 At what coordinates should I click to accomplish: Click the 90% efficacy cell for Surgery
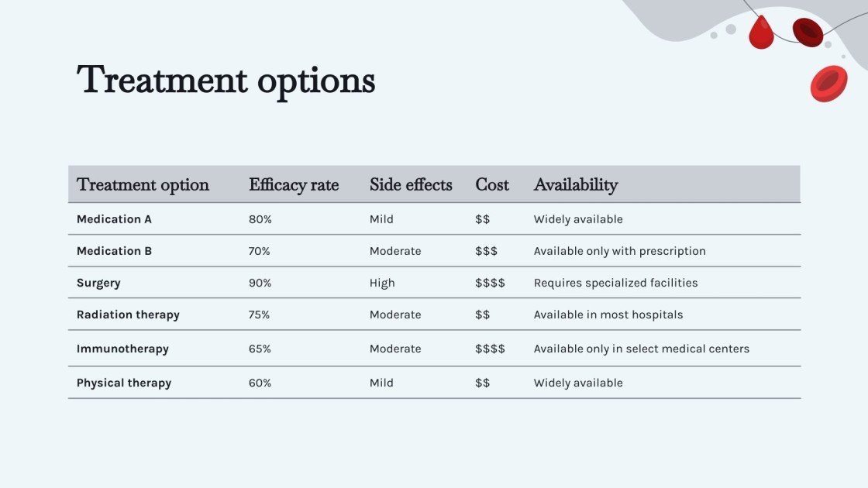[260, 283]
